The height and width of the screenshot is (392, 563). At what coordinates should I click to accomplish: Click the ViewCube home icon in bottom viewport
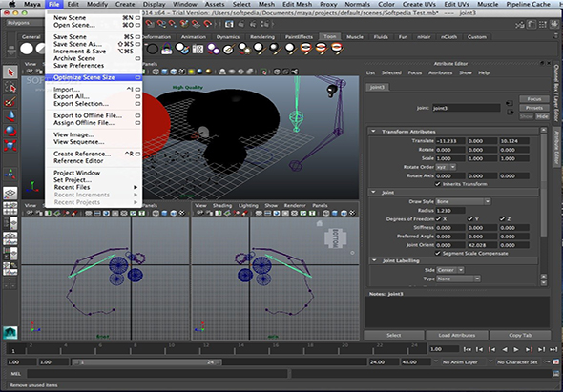320,223
